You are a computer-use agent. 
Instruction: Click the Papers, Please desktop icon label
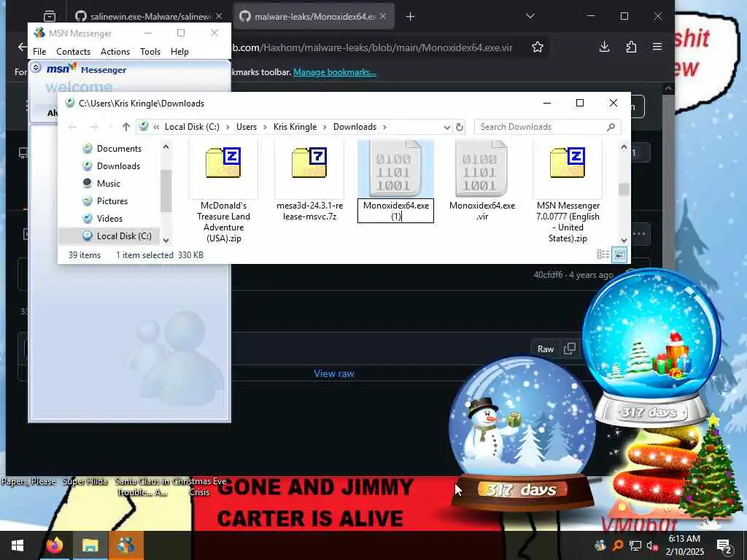pos(28,481)
